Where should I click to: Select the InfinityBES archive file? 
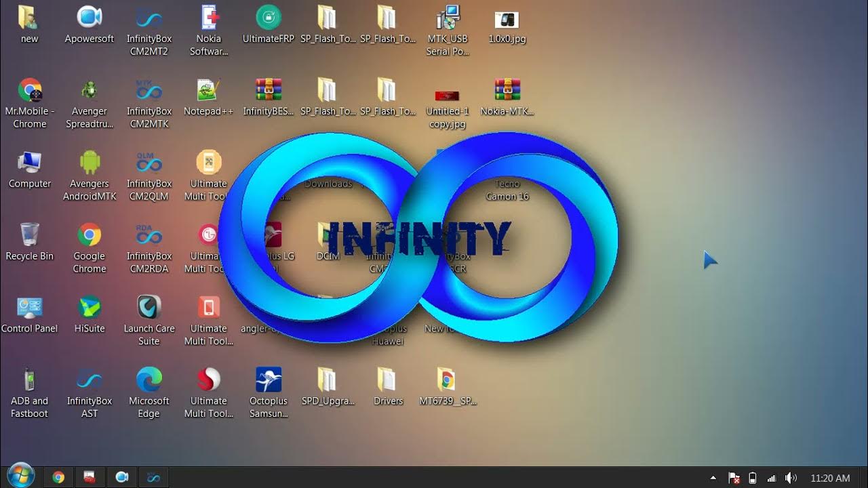pyautogui.click(x=269, y=97)
